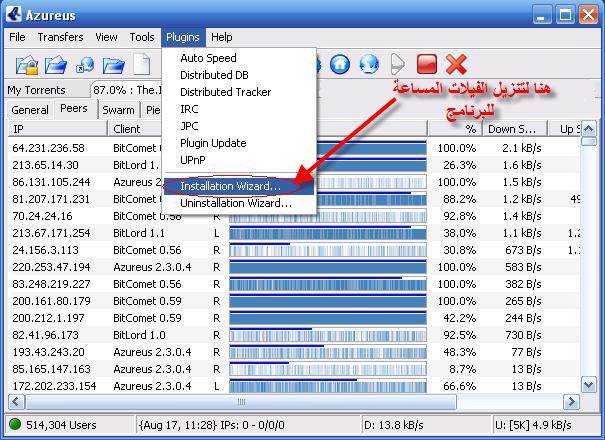Click the BitLord 1.0 client cell
The image size is (605, 440).
coord(139,335)
